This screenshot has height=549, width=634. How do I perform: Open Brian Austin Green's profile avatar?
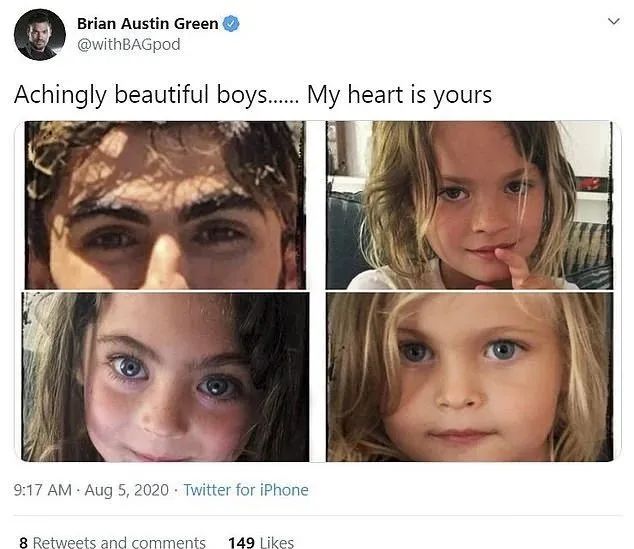point(39,35)
